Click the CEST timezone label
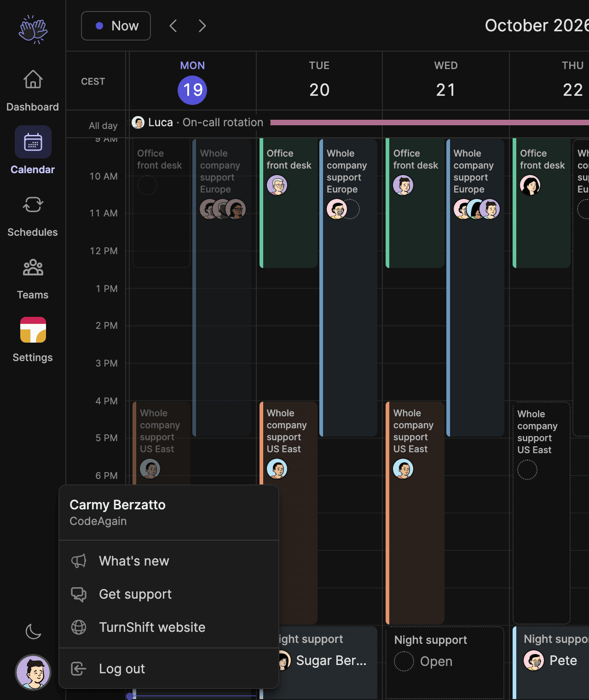This screenshot has height=700, width=589. click(x=93, y=82)
